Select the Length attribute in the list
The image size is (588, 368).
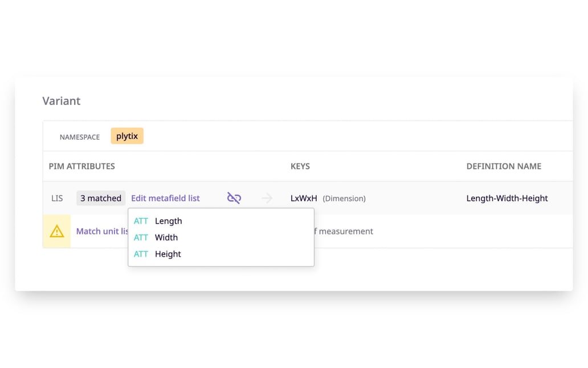click(168, 221)
